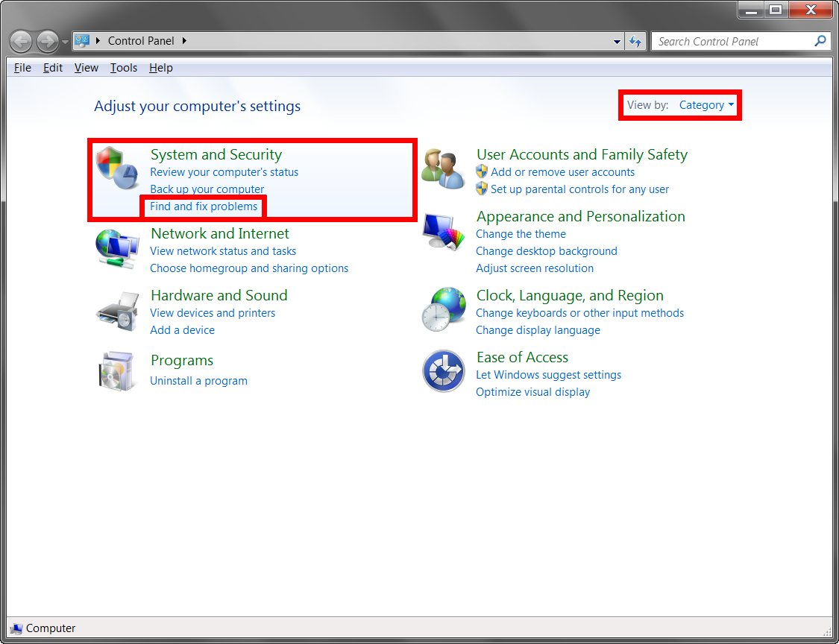Viewport: 839px width, 644px height.
Task: Open the User Accounts people icon
Action: 443,169
